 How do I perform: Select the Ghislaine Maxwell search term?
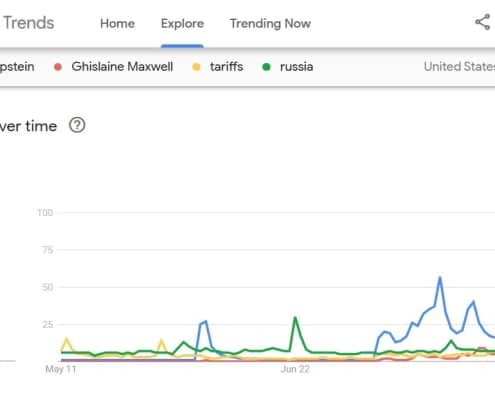pyautogui.click(x=122, y=67)
